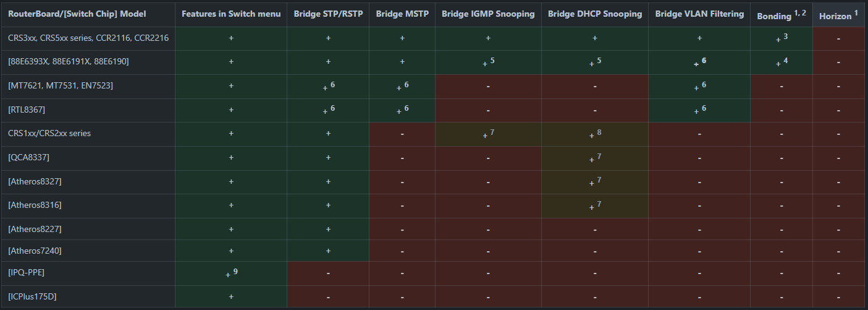Open footnote 8 in the CRS1xx/CRS2xx row

[x=599, y=132]
